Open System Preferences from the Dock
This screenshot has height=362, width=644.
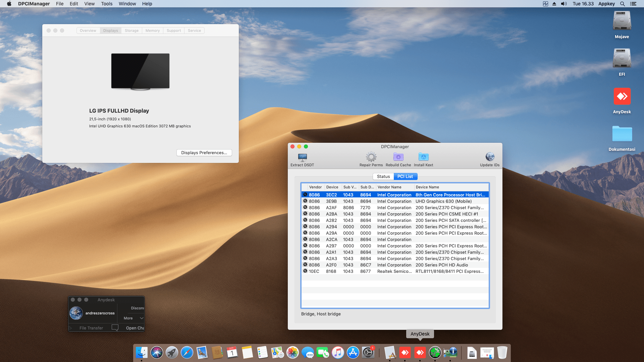tap(368, 353)
